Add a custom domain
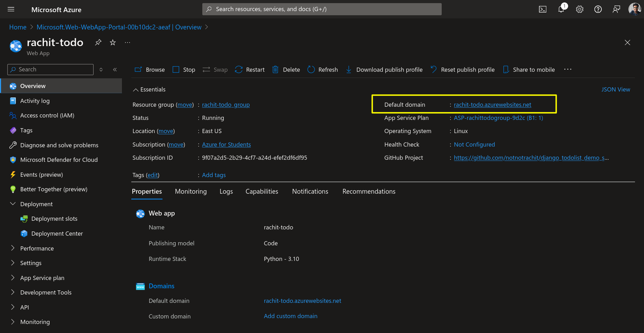The height and width of the screenshot is (333, 644). (x=290, y=316)
